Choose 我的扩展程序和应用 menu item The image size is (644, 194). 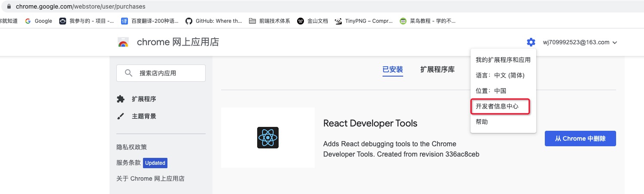503,60
